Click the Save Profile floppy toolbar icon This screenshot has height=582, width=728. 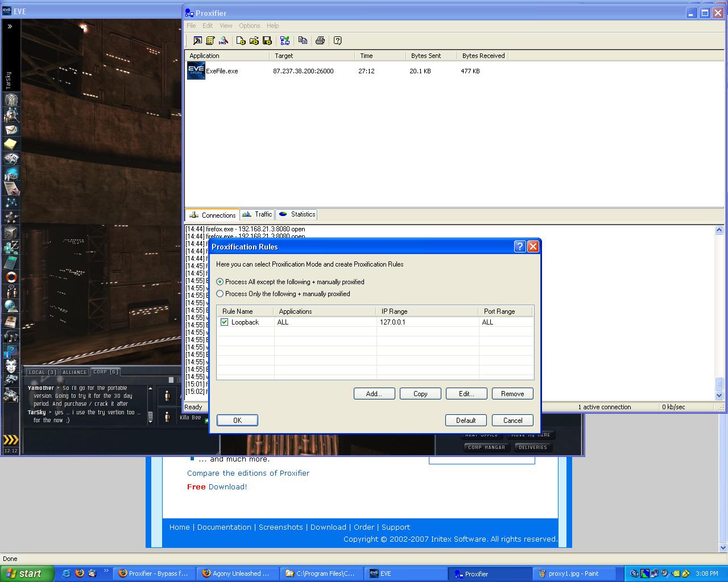(x=267, y=40)
